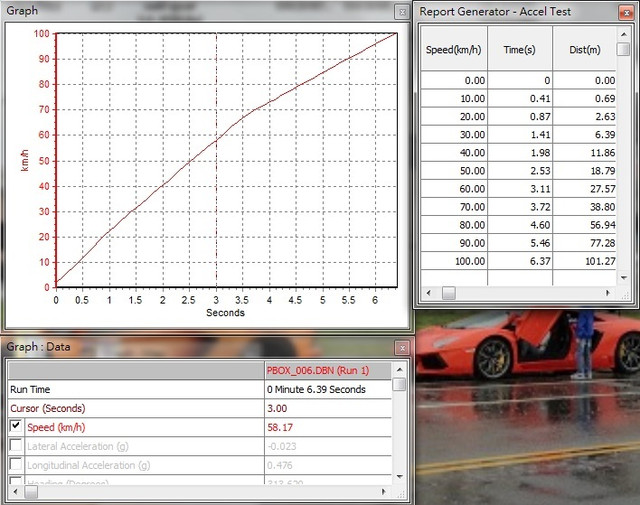Click the Graph : Data vertical scrollbar thumb

400,385
